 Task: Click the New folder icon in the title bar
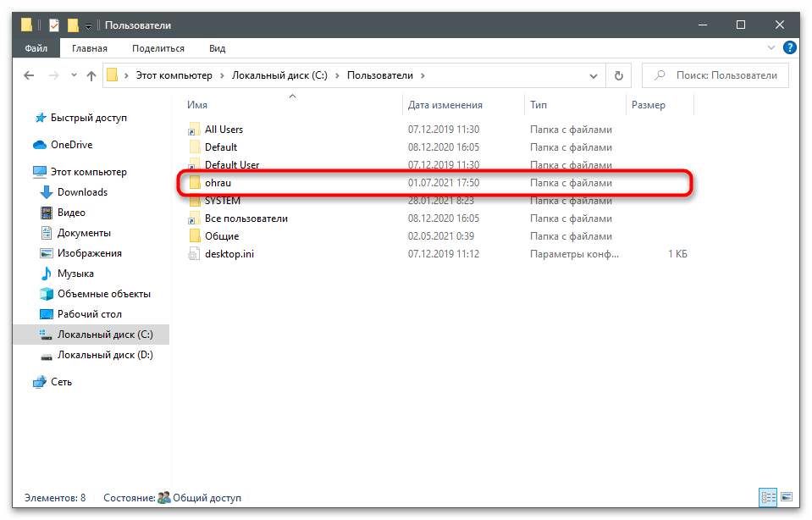click(73, 25)
